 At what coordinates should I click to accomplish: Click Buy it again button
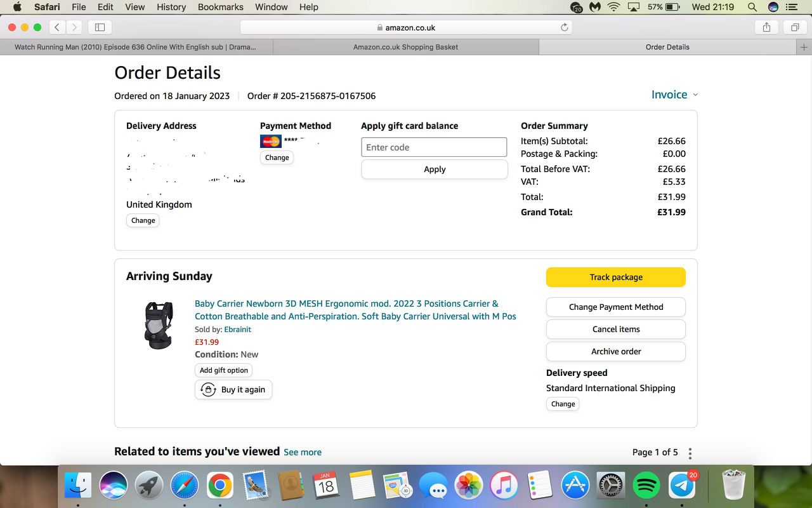pos(233,389)
